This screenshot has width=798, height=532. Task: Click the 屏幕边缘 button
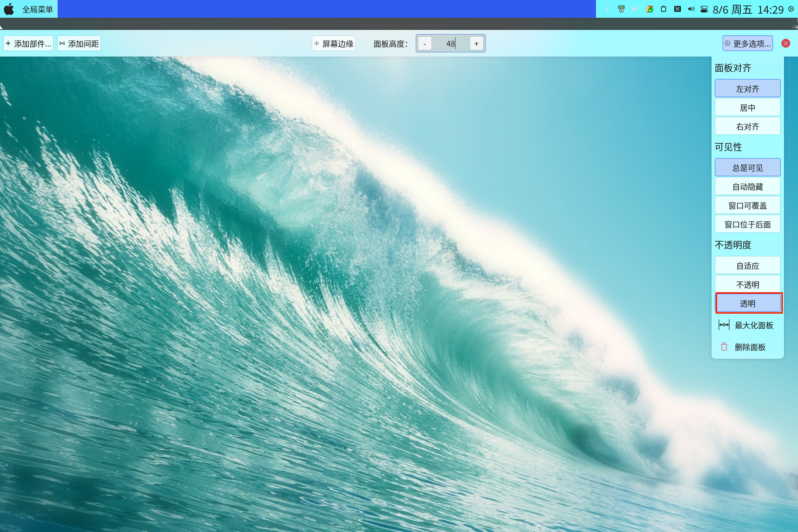334,44
